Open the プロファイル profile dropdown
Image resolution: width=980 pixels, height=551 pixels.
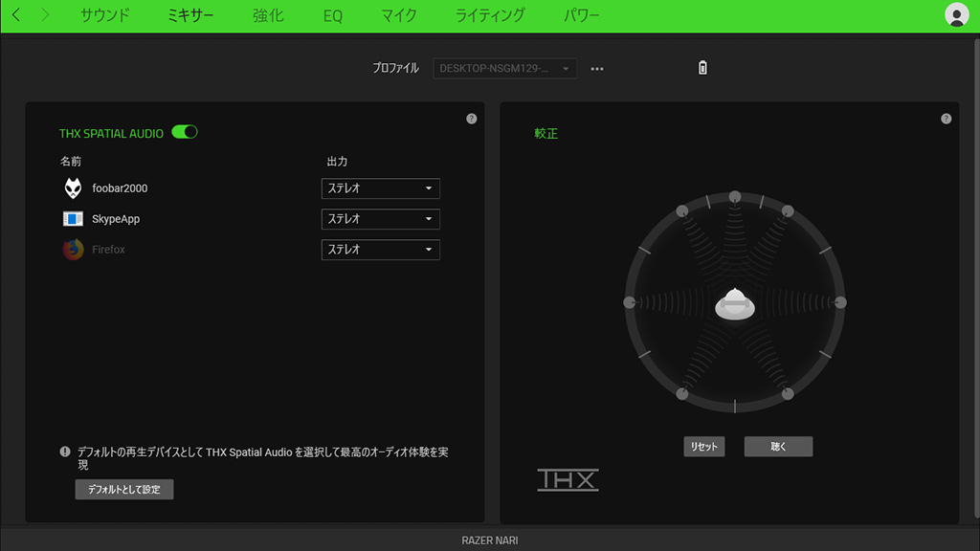504,68
